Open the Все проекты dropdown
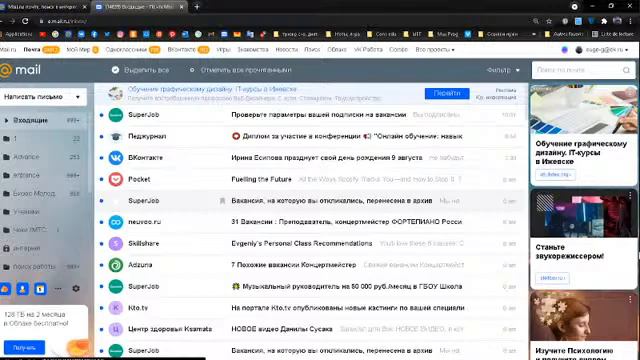 (x=435, y=50)
